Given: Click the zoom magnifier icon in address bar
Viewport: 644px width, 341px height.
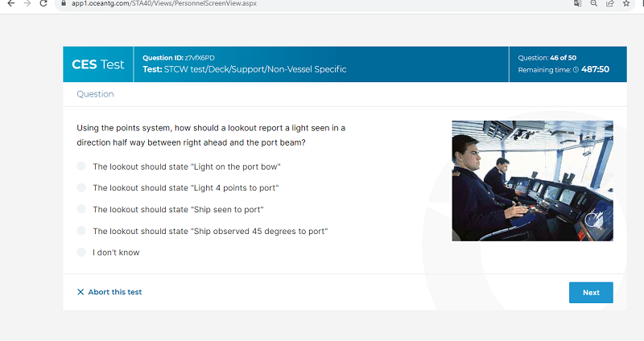Looking at the screenshot, I should pyautogui.click(x=594, y=3).
